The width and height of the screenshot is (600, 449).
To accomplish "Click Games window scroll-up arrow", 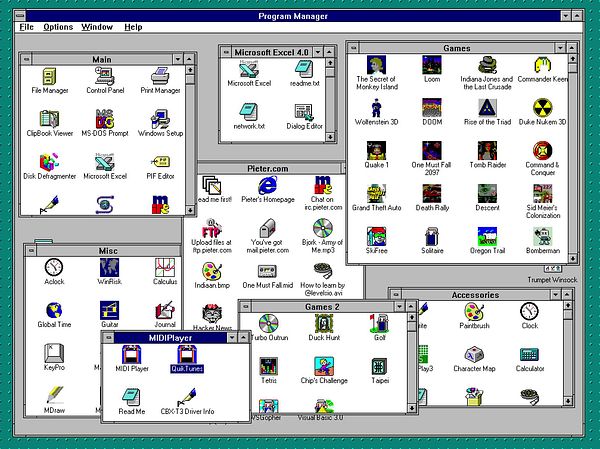I will 572,59.
